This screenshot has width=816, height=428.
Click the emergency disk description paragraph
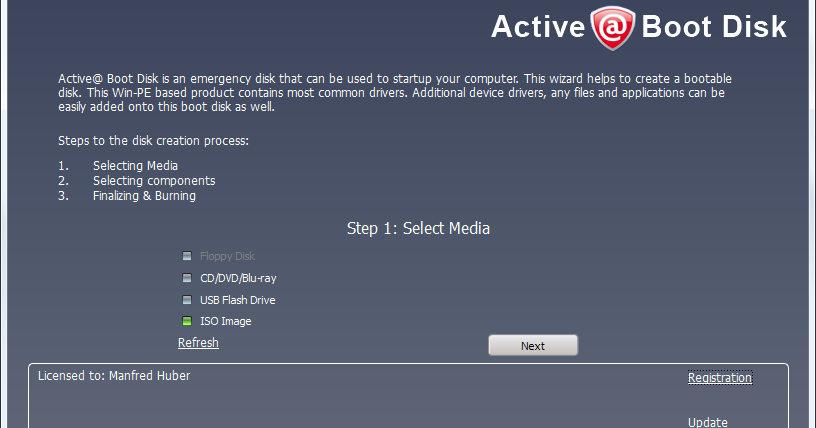395,93
